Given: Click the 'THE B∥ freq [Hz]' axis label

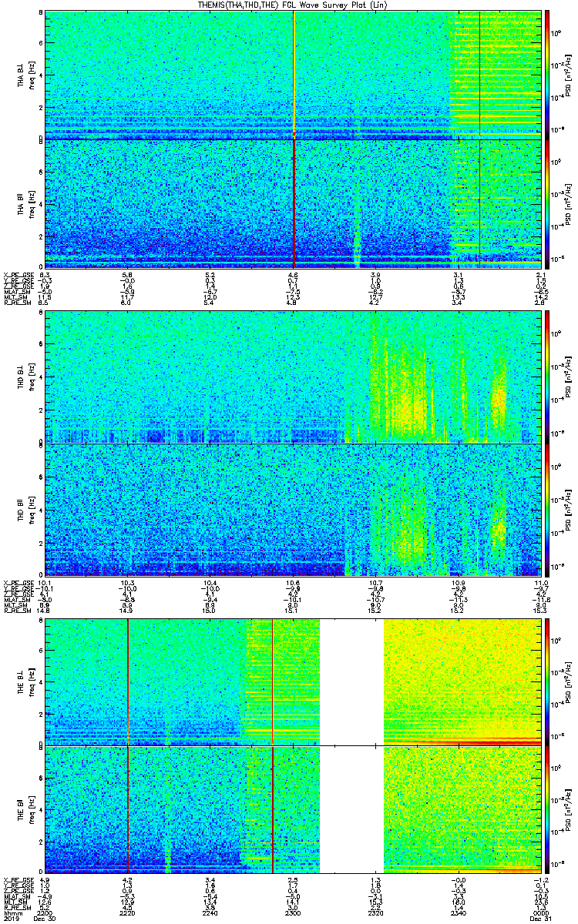Looking at the screenshot, I should (26, 809).
